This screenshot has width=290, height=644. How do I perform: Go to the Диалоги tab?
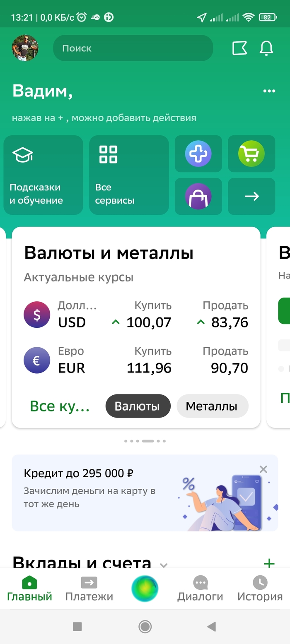[x=200, y=589]
